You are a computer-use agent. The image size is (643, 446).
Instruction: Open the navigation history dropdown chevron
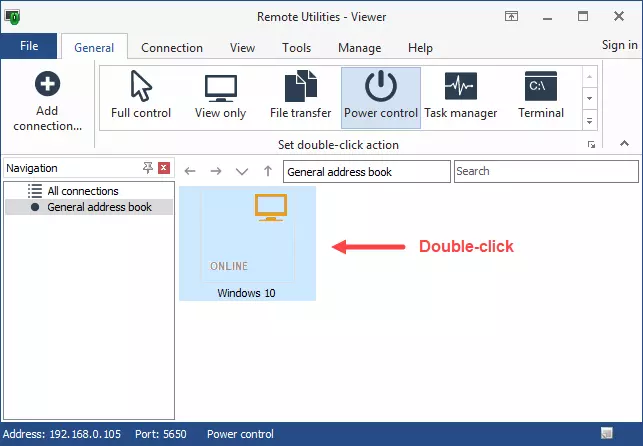(x=241, y=172)
